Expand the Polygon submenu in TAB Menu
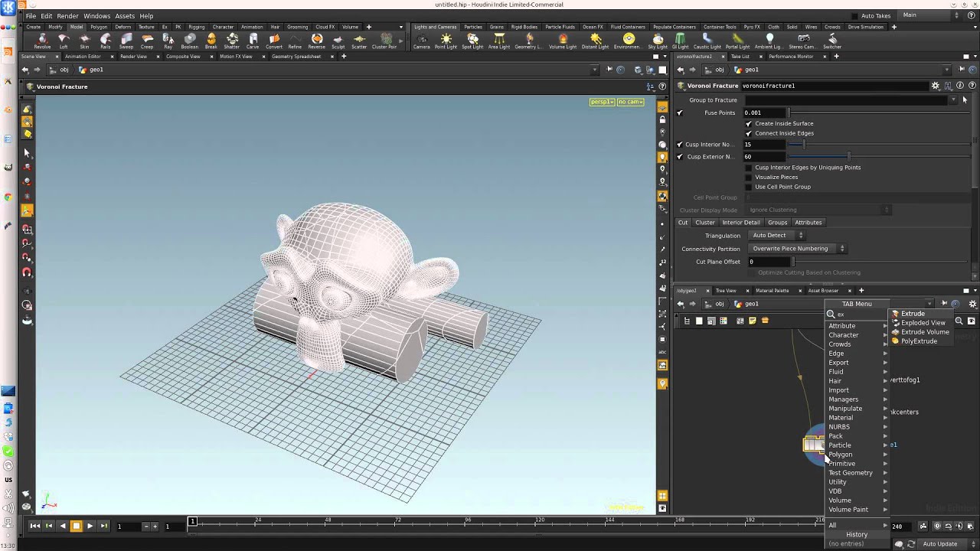 [857, 455]
